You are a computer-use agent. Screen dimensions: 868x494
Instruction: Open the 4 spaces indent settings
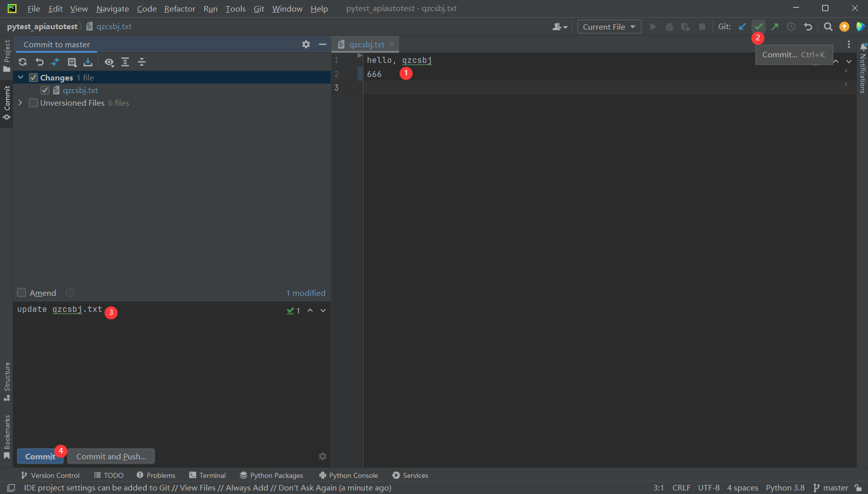[x=742, y=487]
